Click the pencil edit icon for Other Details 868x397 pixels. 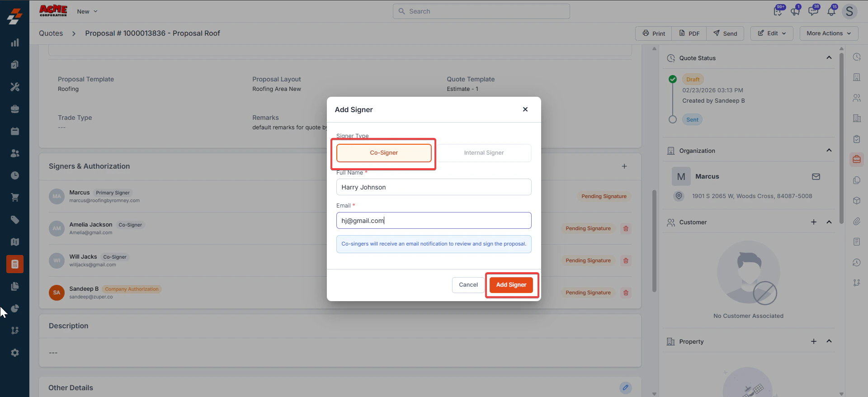[626, 388]
